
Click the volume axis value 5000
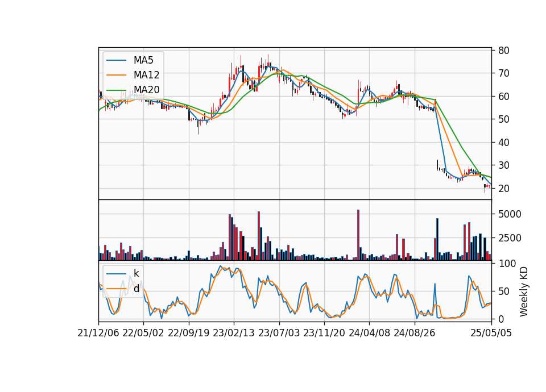point(510,214)
